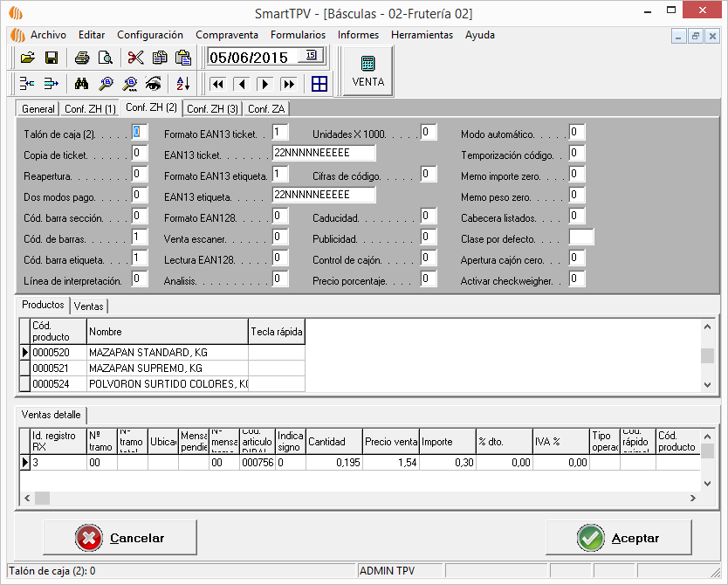Click the Cód. de barras field
Viewport: 728px width, 585px height.
pyautogui.click(x=140, y=237)
